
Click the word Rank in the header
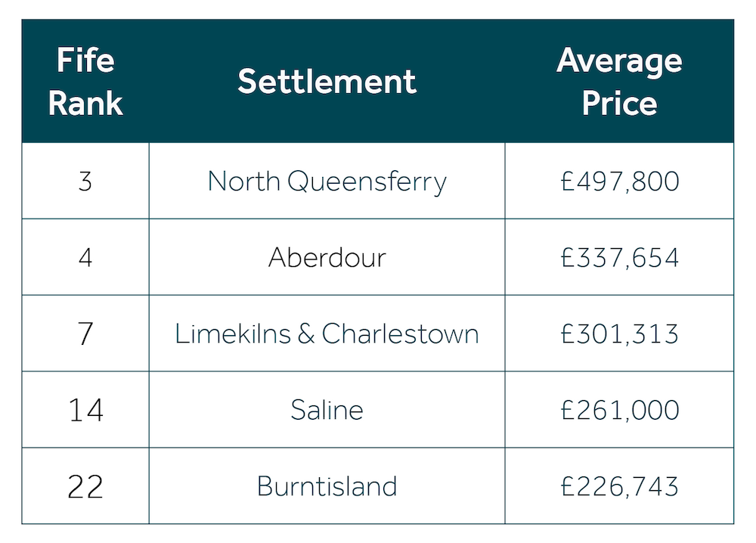[x=85, y=103]
